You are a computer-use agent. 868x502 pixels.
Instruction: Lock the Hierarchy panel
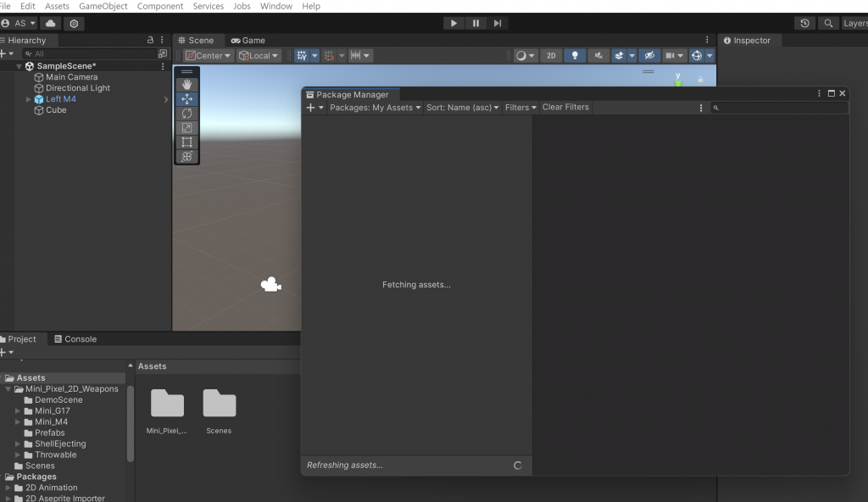150,40
